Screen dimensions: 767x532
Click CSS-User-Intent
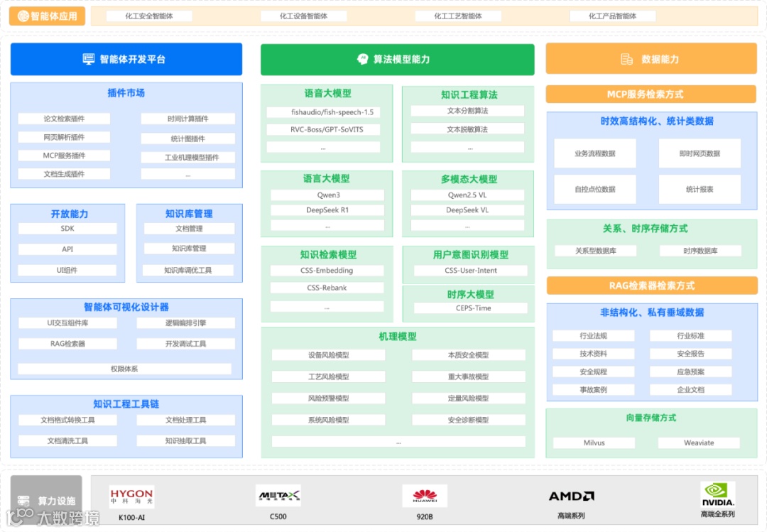[471, 270]
